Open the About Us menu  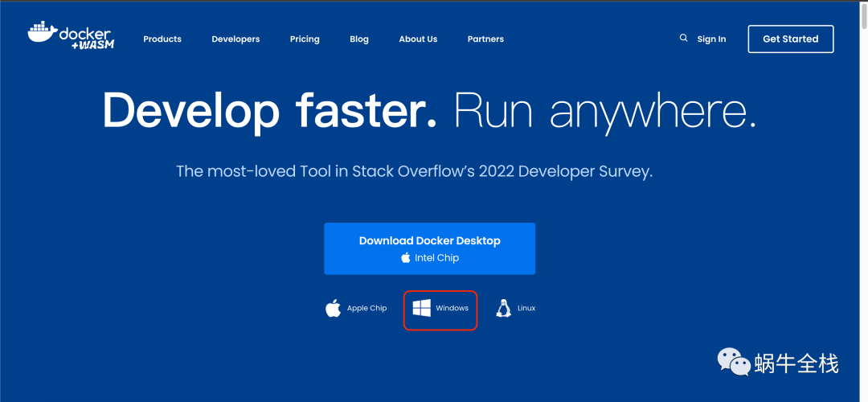[418, 39]
